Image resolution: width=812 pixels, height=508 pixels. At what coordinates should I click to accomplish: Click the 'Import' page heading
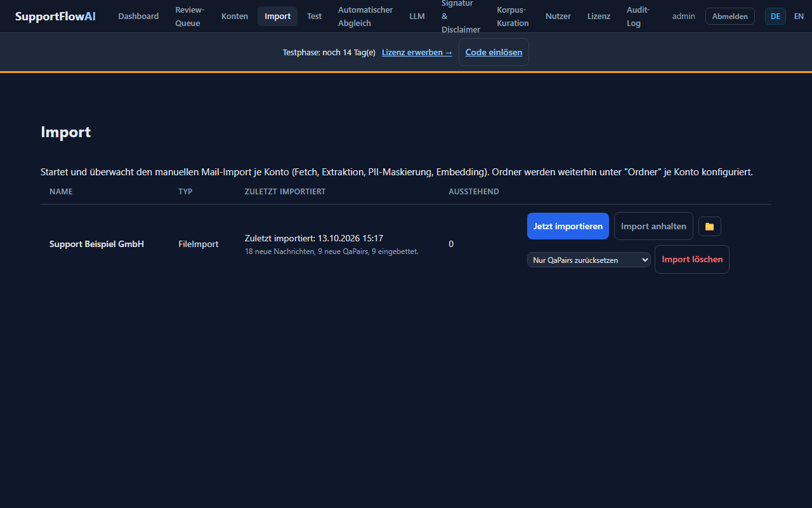[66, 132]
